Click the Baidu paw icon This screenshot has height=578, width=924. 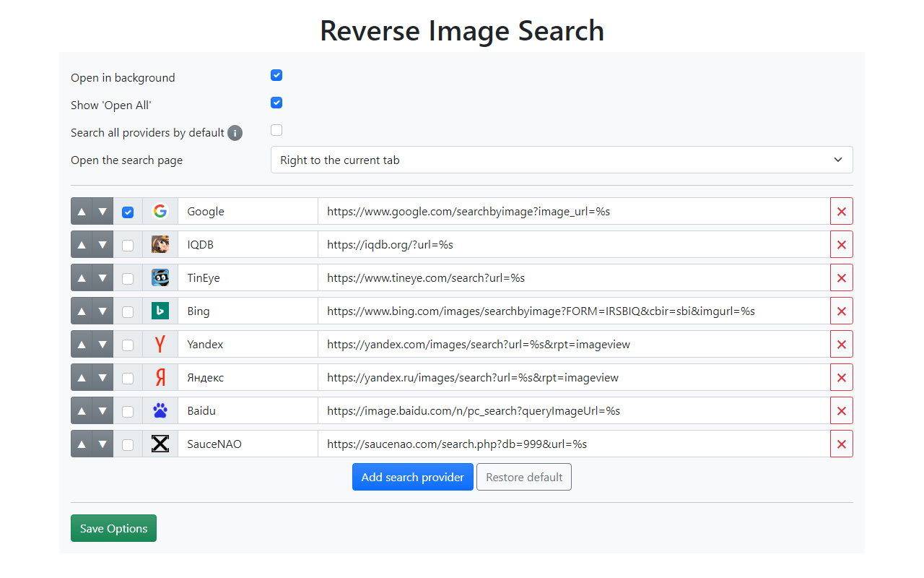(x=160, y=410)
